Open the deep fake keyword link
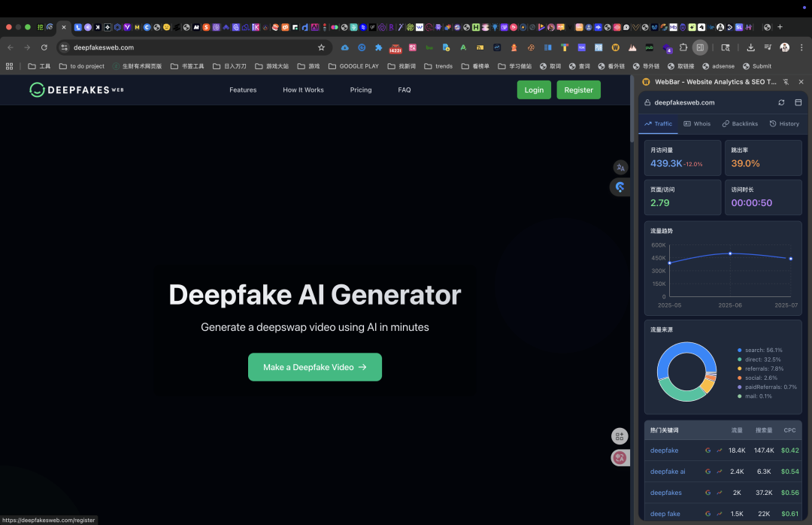The image size is (812, 525). (x=665, y=514)
